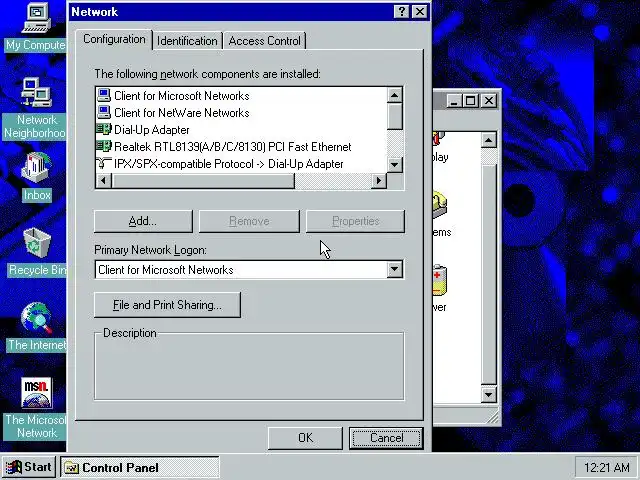The height and width of the screenshot is (480, 640).
Task: Open the Access Control tab
Action: pyautogui.click(x=264, y=41)
